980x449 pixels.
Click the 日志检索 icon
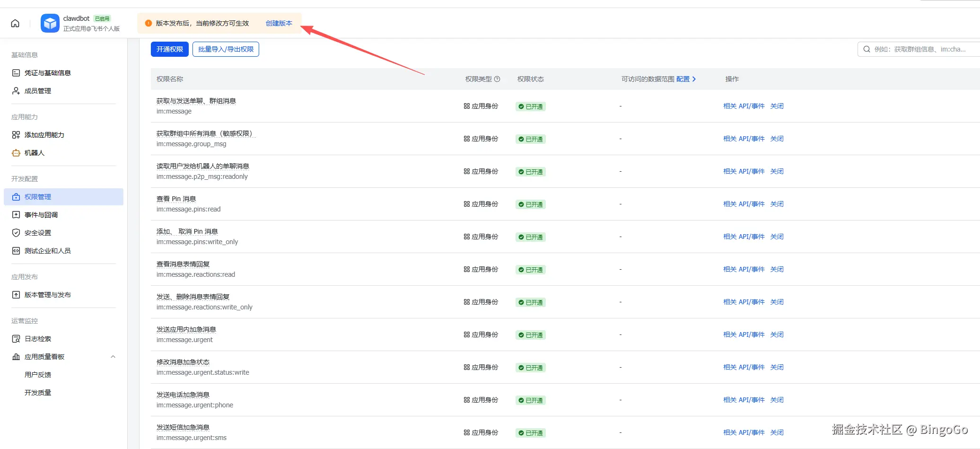pos(16,339)
